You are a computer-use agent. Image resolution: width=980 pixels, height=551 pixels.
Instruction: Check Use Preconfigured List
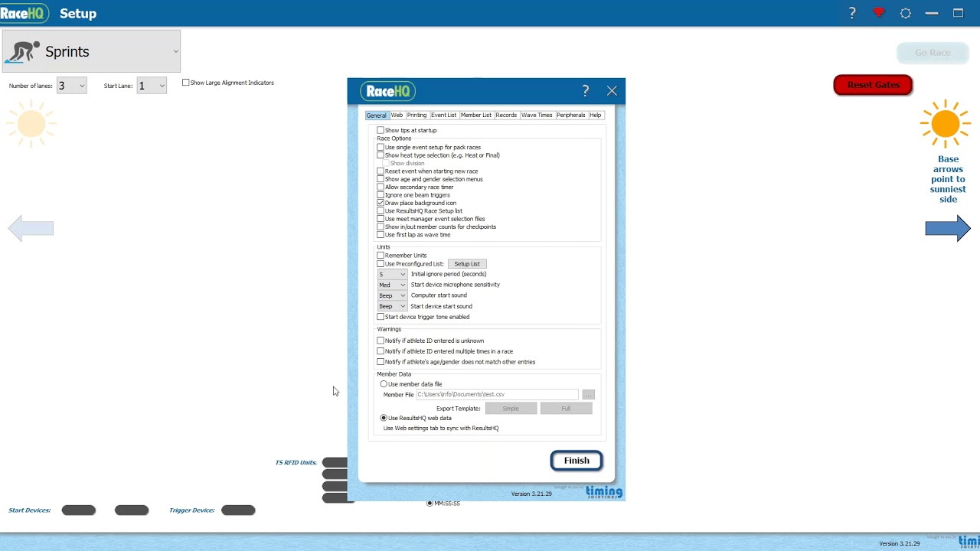click(x=381, y=264)
